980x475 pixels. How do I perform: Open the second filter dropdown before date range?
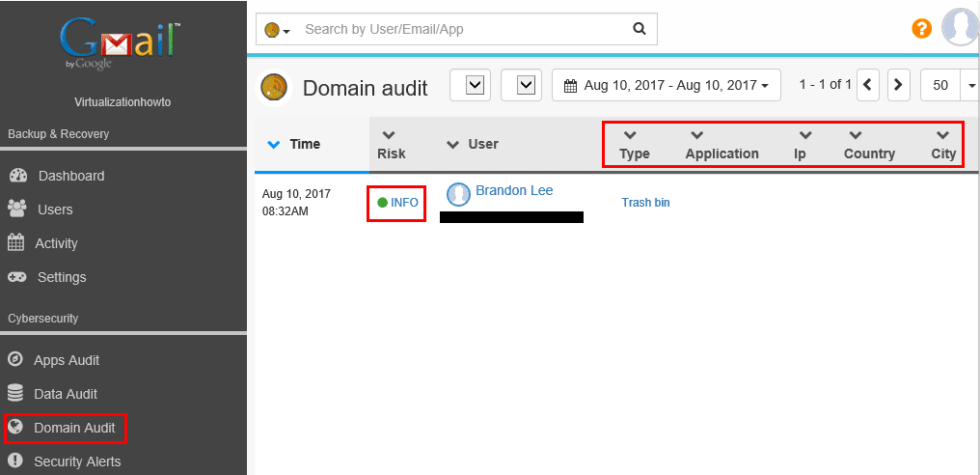tap(521, 85)
